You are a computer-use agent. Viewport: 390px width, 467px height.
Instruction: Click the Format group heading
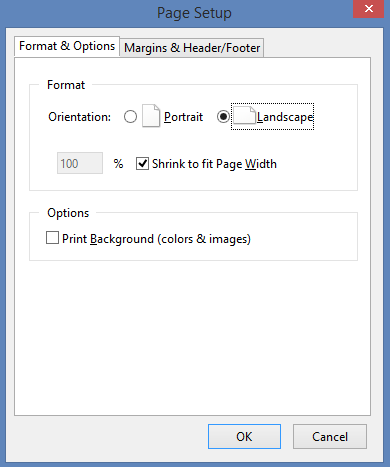click(x=66, y=85)
